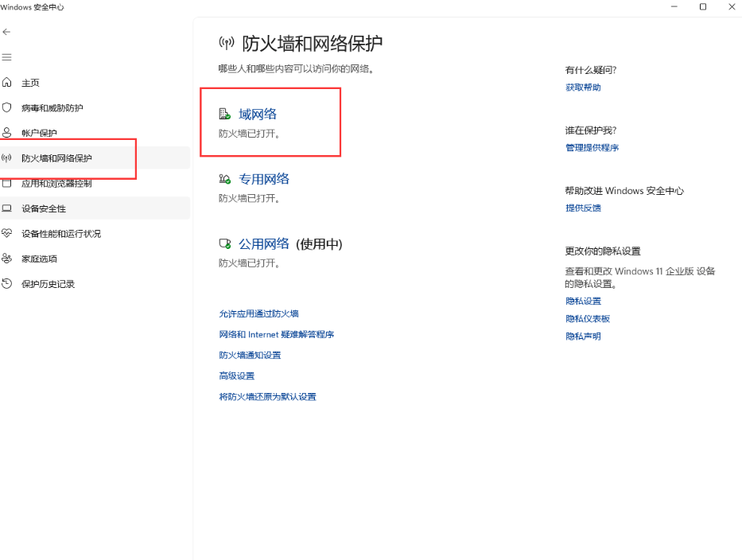The width and height of the screenshot is (742, 560).
Task: Select 家庭选项 in the sidebar
Action: 39,259
